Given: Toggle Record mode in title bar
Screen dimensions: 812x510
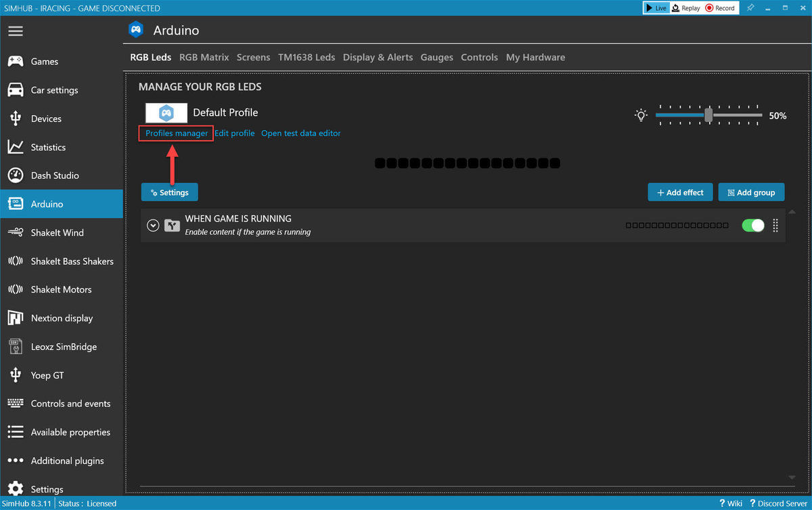Looking at the screenshot, I should coord(719,8).
